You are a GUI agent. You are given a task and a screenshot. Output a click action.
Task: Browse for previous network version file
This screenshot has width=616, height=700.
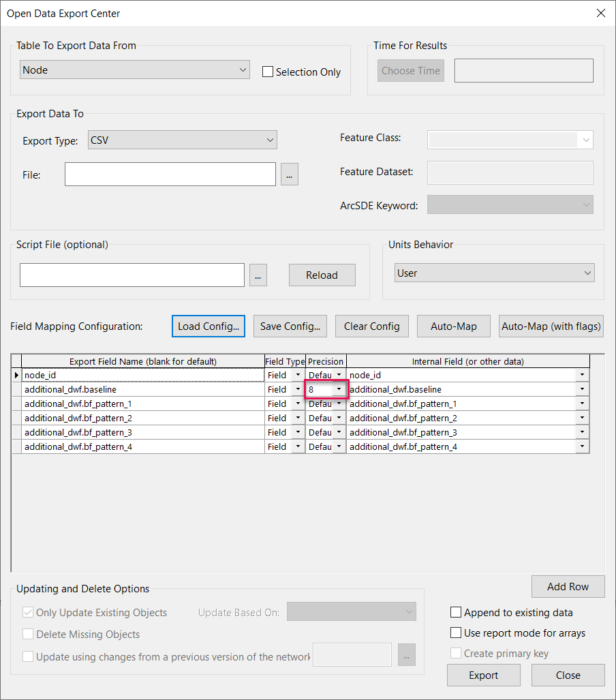(406, 654)
